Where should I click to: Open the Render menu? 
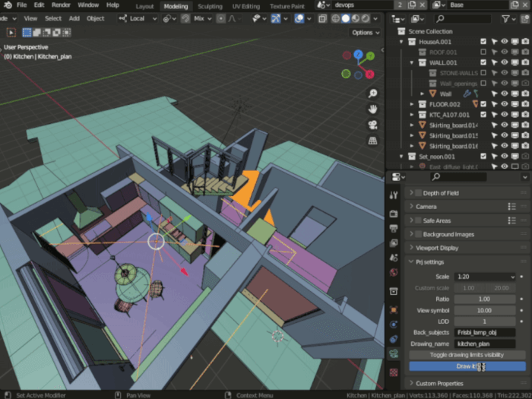point(61,5)
